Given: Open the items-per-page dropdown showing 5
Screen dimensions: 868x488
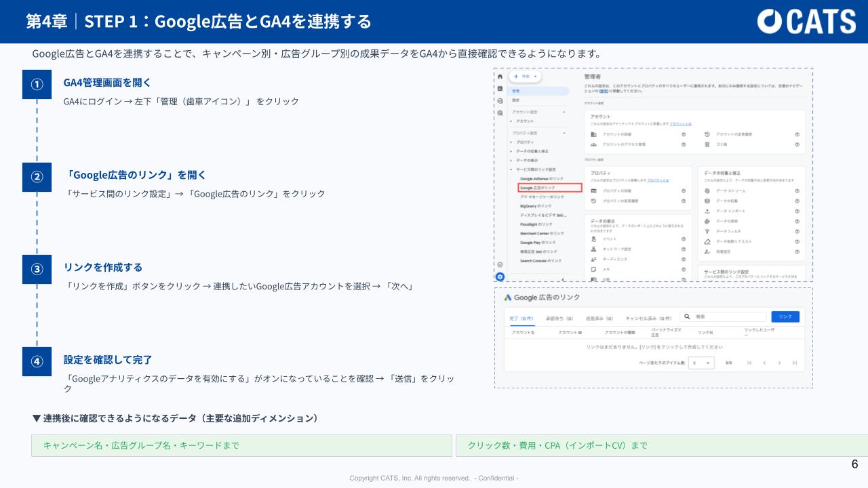Looking at the screenshot, I should pyautogui.click(x=702, y=363).
